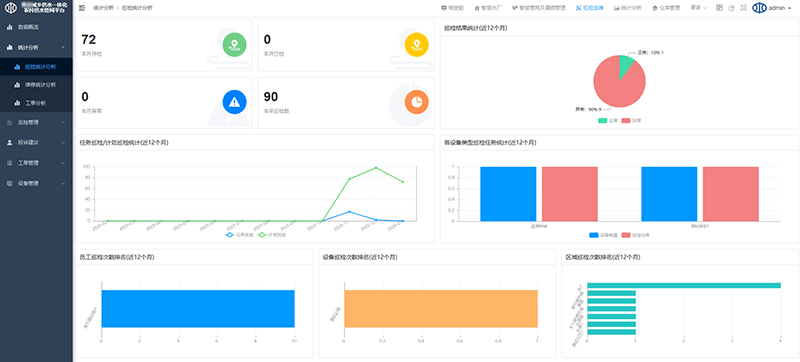This screenshot has height=362, width=800.
Task: Click the 设备管理 sidebar icon
Action: coord(10,183)
